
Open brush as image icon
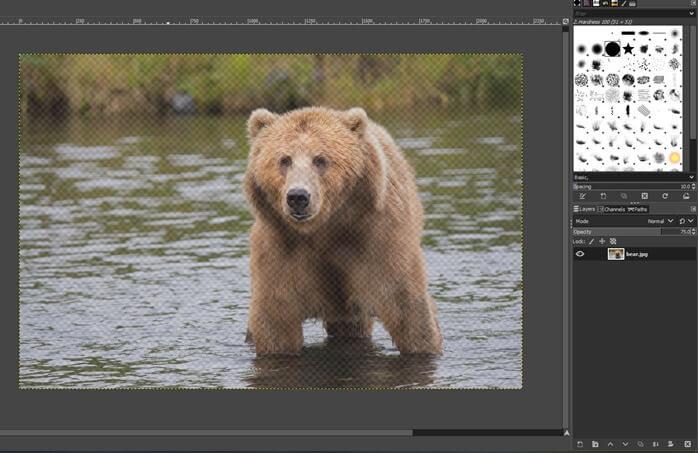(686, 196)
